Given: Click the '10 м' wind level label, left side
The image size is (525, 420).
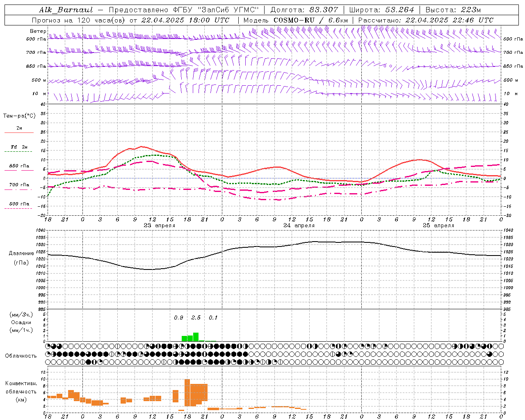Looking at the screenshot, I should tap(39, 94).
